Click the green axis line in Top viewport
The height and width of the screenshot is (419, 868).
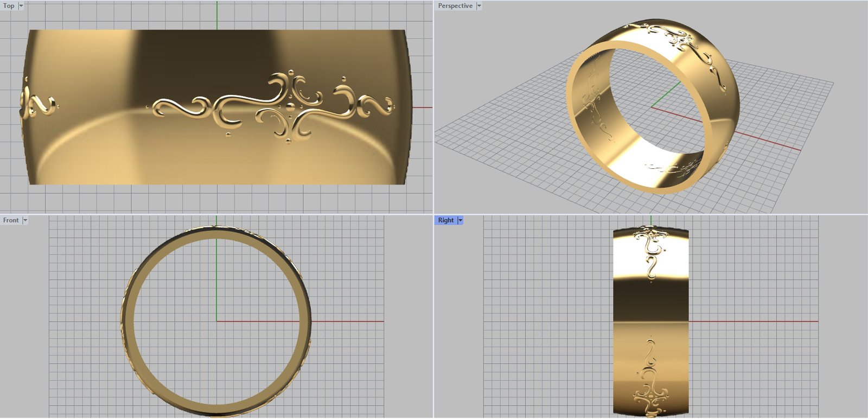pyautogui.click(x=217, y=15)
